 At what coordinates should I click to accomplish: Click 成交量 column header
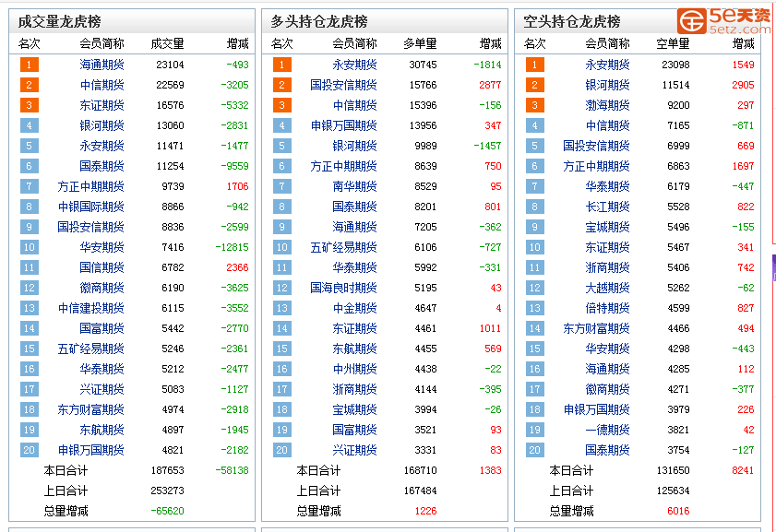coord(167,44)
